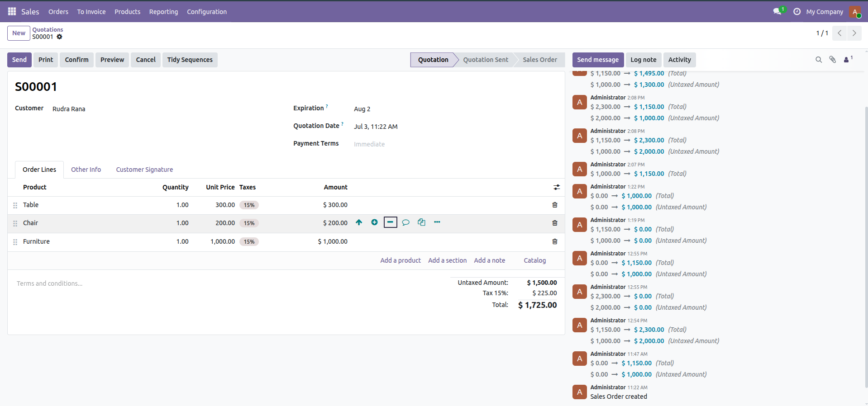
Task: Click the minus icon on Chair line
Action: coord(390,222)
